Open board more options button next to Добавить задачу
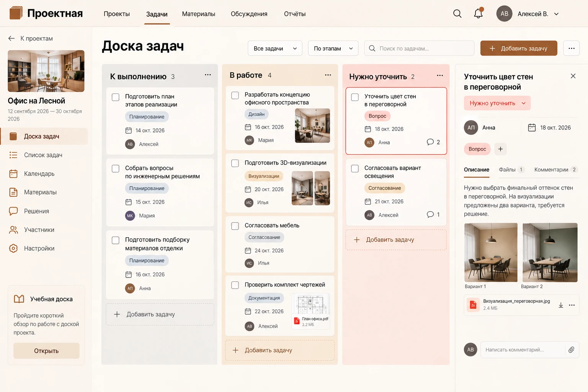This screenshot has height=392, width=588. [x=572, y=48]
